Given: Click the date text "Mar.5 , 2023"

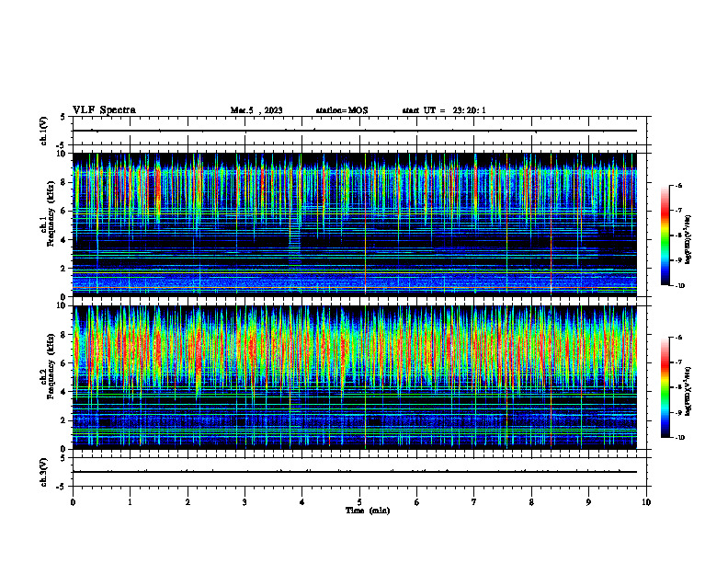Looking at the screenshot, I should pyautogui.click(x=256, y=110).
